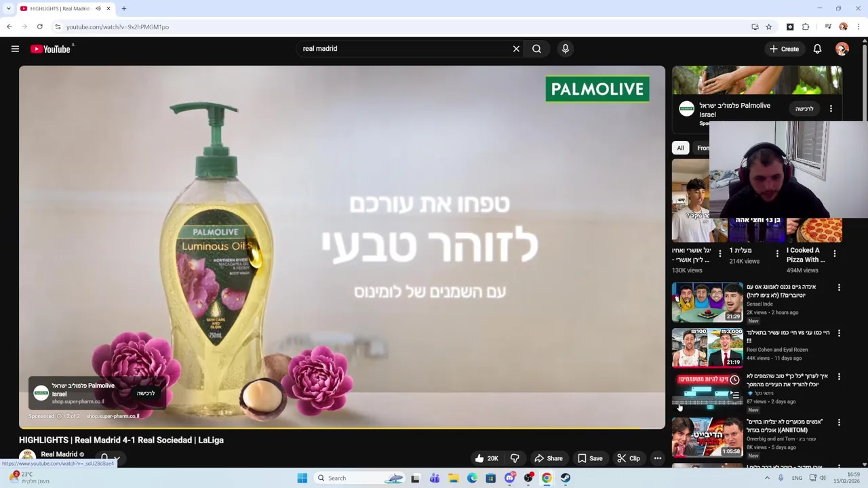Open the Omerbig and ani Tom video thumbnail (1:05:58)
This screenshot has width=868, height=488.
[707, 438]
